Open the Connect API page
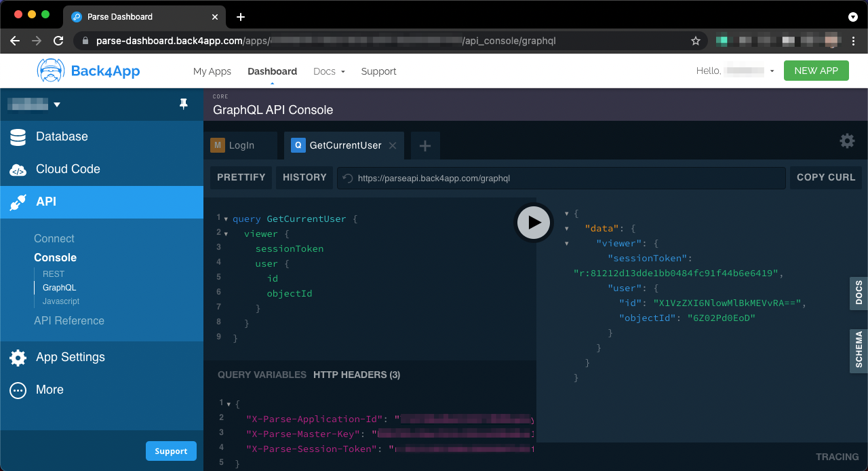Screen dimensions: 868x471 pyautogui.click(x=54, y=239)
